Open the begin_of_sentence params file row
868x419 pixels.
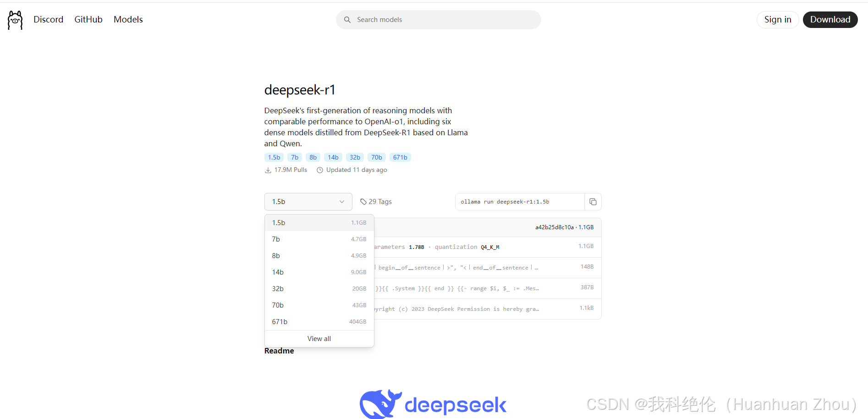click(x=488, y=268)
